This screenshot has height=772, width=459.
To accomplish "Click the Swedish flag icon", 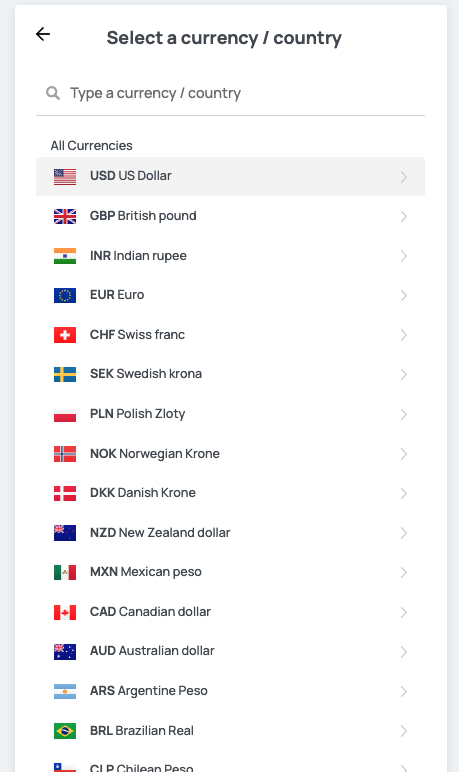I will pos(65,374).
